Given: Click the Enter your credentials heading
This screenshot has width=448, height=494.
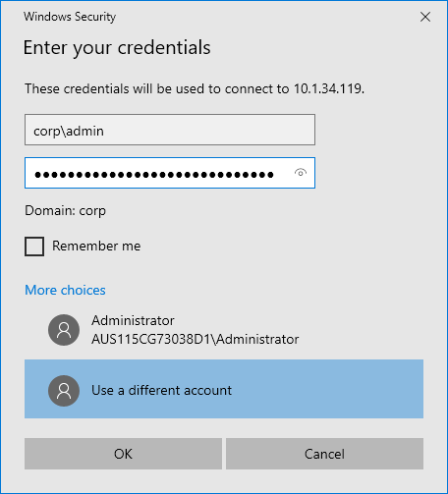Looking at the screenshot, I should (117, 48).
